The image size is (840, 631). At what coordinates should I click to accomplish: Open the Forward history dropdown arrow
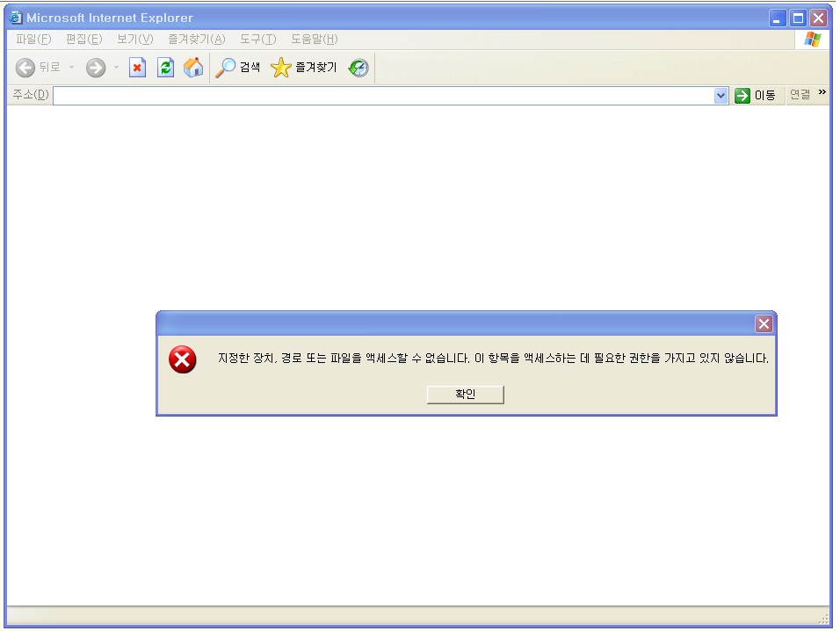(116, 68)
